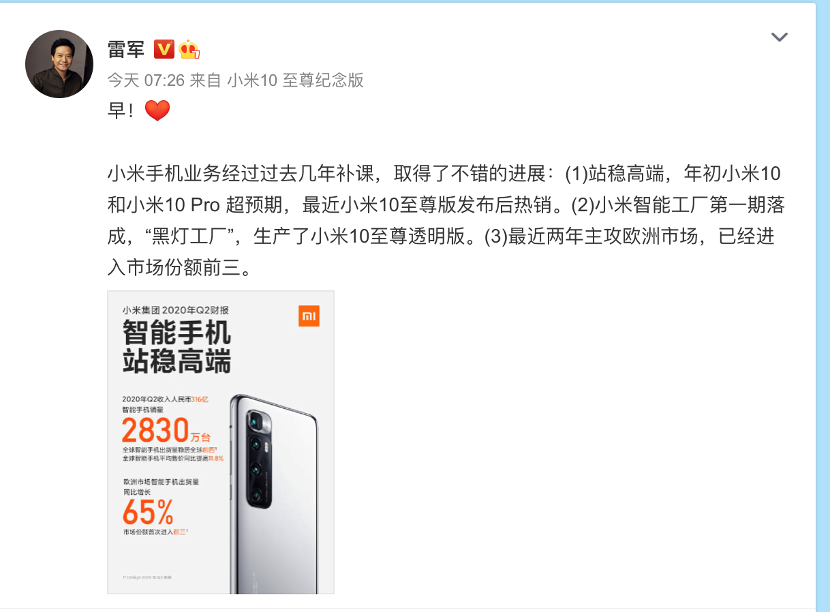The width and height of the screenshot is (830, 612).
Task: Open the post options chevron menu
Action: tap(779, 37)
